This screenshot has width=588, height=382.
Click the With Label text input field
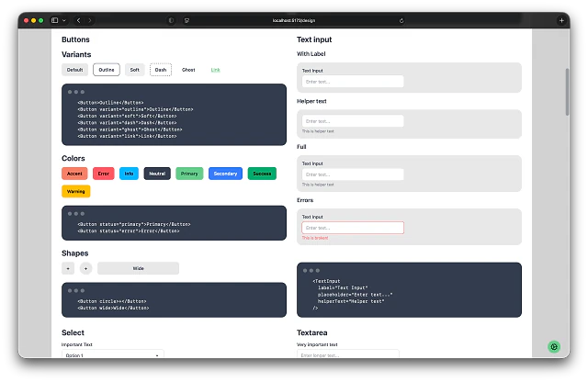[x=353, y=82]
